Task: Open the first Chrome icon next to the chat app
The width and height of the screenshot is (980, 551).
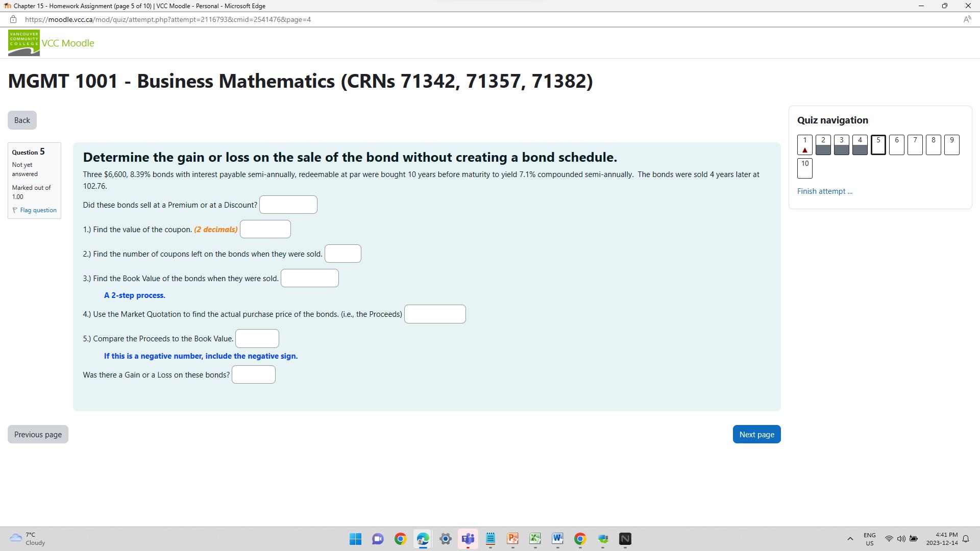Action: pos(400,539)
